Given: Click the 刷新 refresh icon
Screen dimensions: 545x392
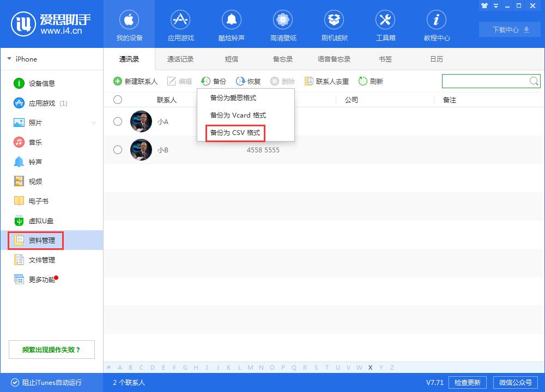Looking at the screenshot, I should point(362,81).
